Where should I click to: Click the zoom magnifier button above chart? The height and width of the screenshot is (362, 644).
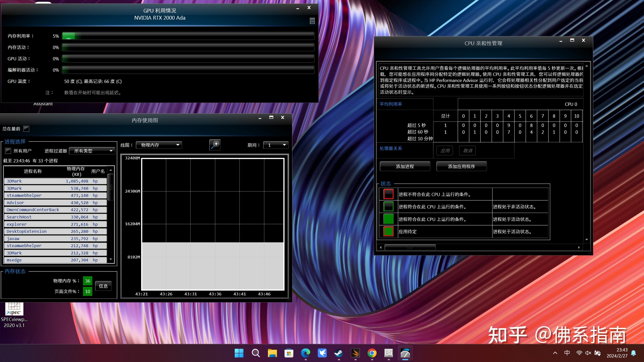click(x=215, y=145)
